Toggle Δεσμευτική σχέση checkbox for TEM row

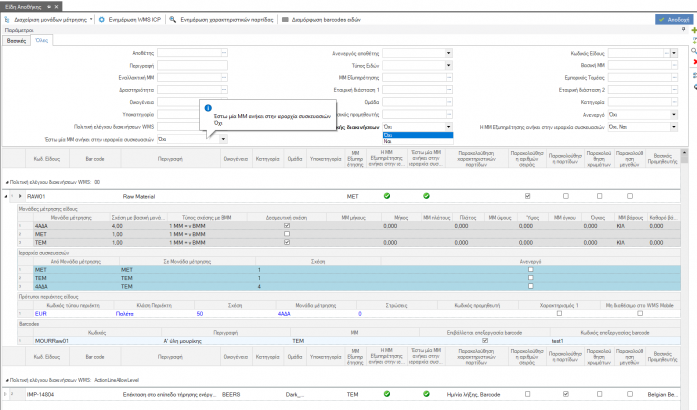pyautogui.click(x=287, y=242)
